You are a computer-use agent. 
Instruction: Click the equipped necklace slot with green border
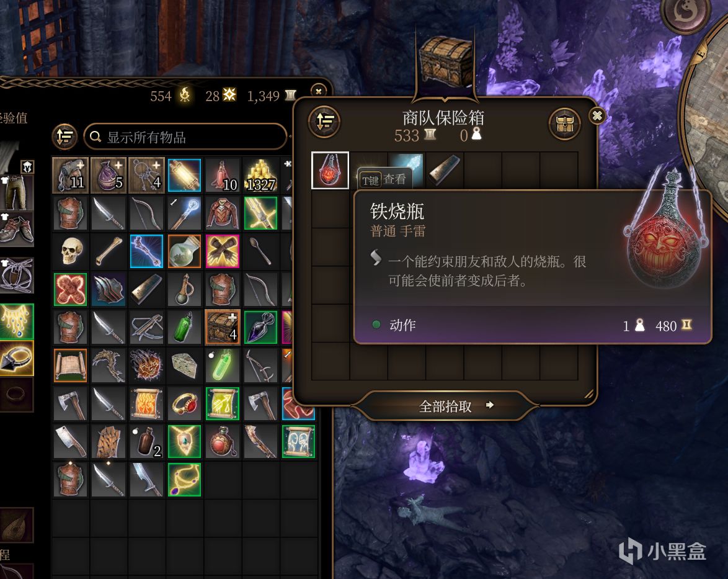point(17,321)
